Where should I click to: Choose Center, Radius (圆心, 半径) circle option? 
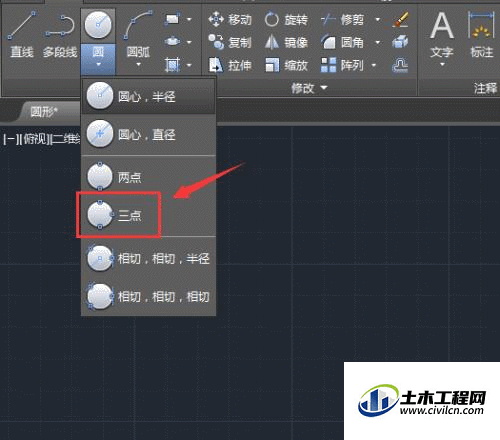[149, 96]
